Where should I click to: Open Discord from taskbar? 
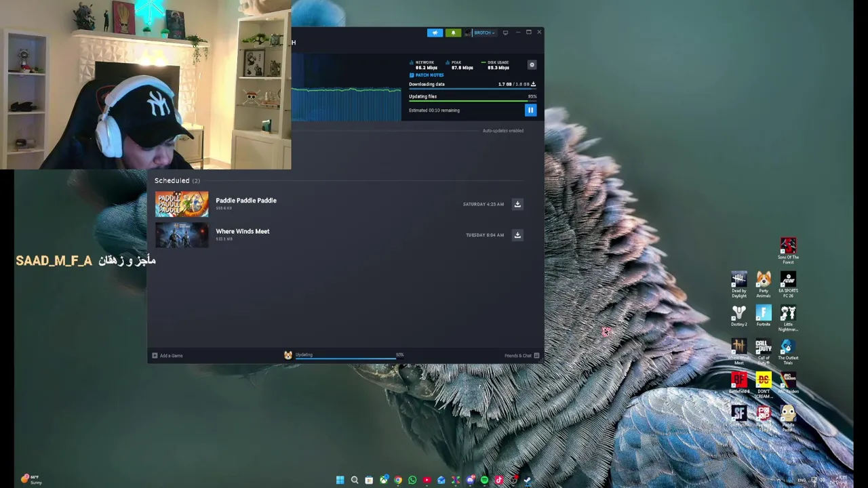click(470, 480)
